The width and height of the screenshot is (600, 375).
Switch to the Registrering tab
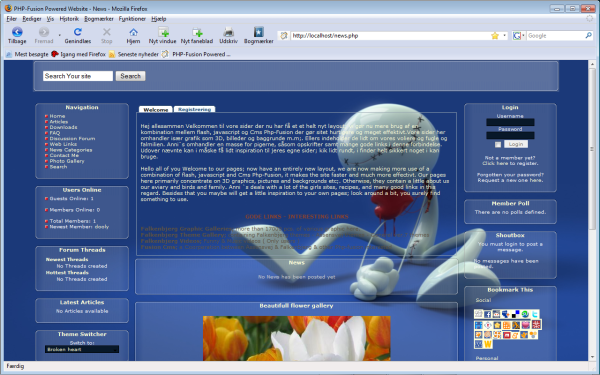tap(194, 109)
